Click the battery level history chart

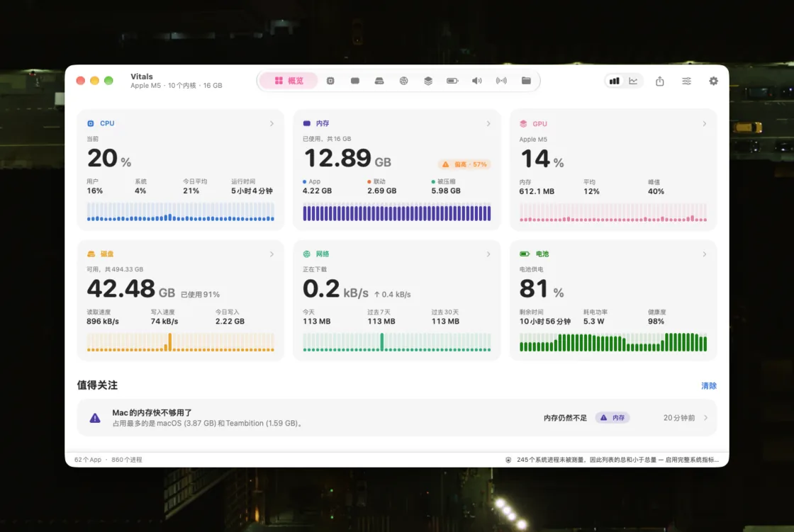coord(613,342)
